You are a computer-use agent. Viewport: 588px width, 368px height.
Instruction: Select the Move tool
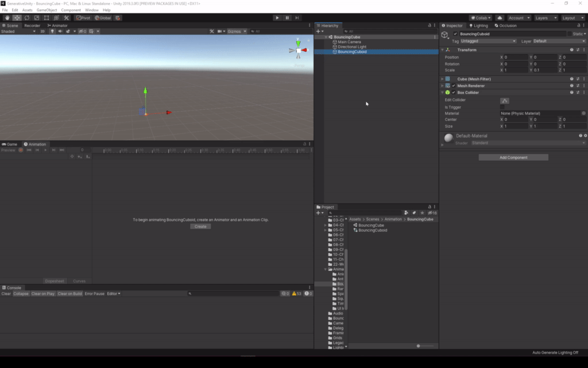click(17, 18)
